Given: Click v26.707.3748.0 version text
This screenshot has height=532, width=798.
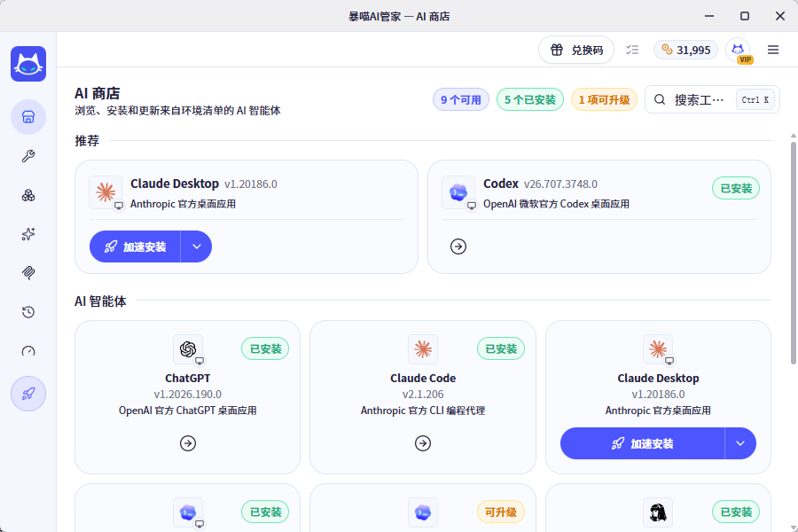Looking at the screenshot, I should click(x=560, y=184).
